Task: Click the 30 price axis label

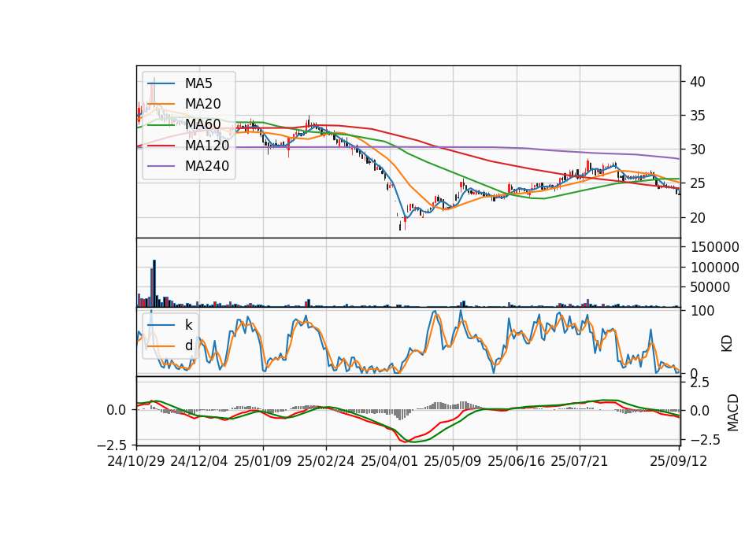Action: (x=698, y=150)
